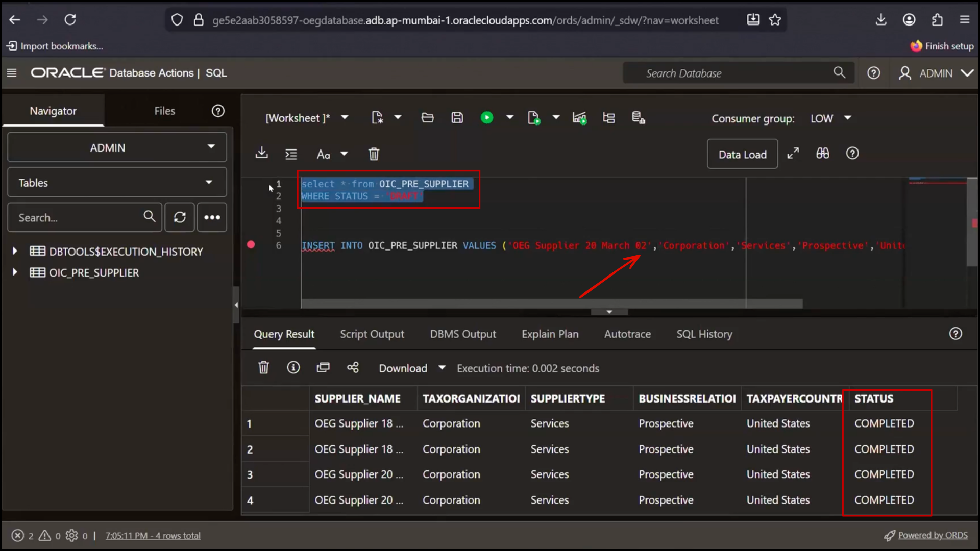Screen dimensions: 980x551
Task: Collapse the editor pane with the down handle
Action: [609, 312]
